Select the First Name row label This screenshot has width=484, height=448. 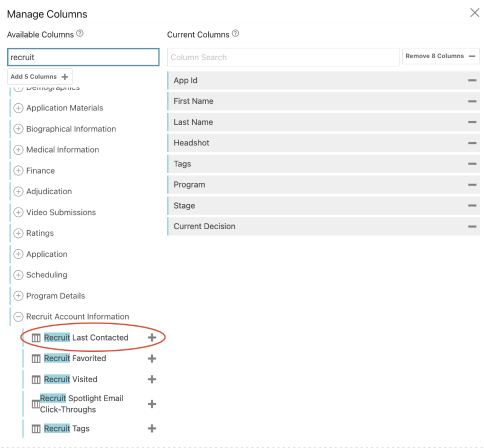pyautogui.click(x=193, y=101)
